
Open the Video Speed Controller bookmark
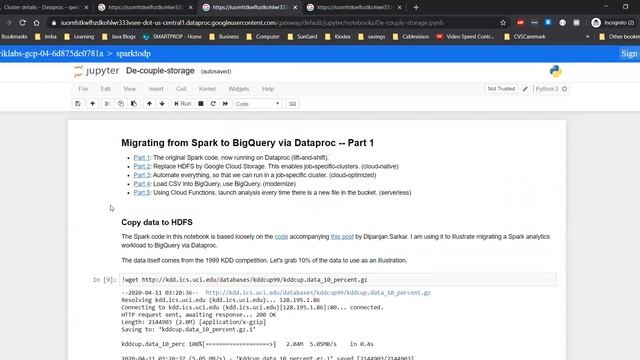465,37
